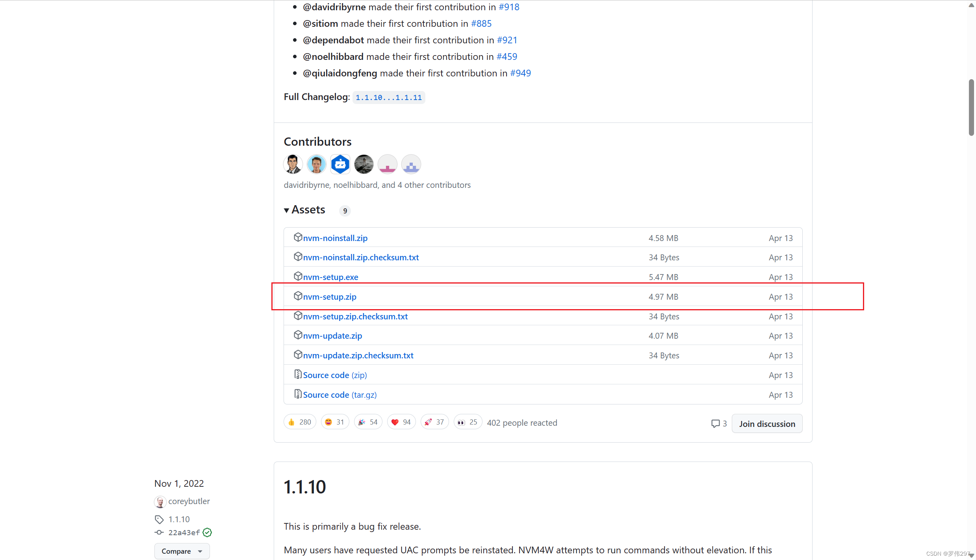Download nvm-setup.zip
Viewport: 976px width, 560px height.
click(x=329, y=297)
